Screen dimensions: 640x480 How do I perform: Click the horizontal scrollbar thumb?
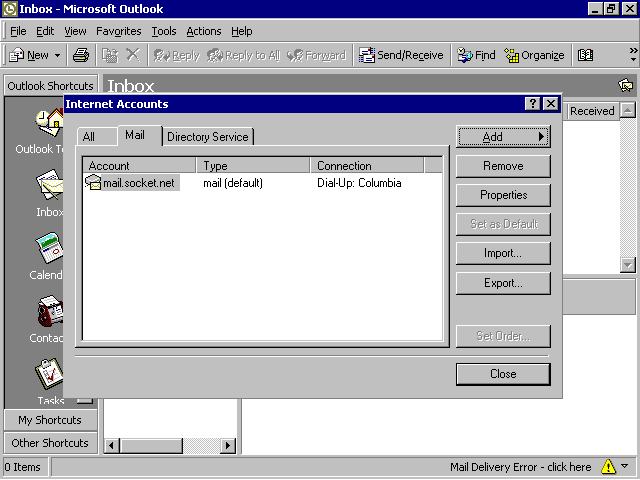coord(151,445)
